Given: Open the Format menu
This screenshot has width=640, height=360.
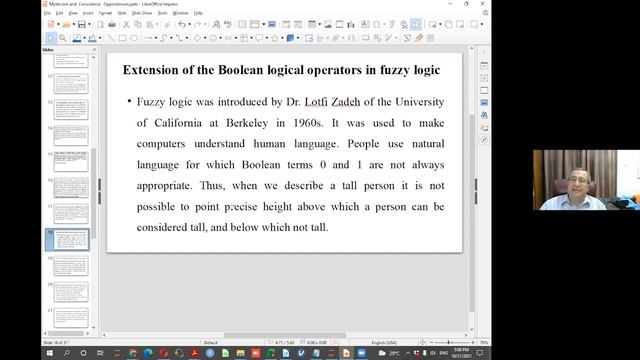Looking at the screenshot, I should tap(105, 13).
